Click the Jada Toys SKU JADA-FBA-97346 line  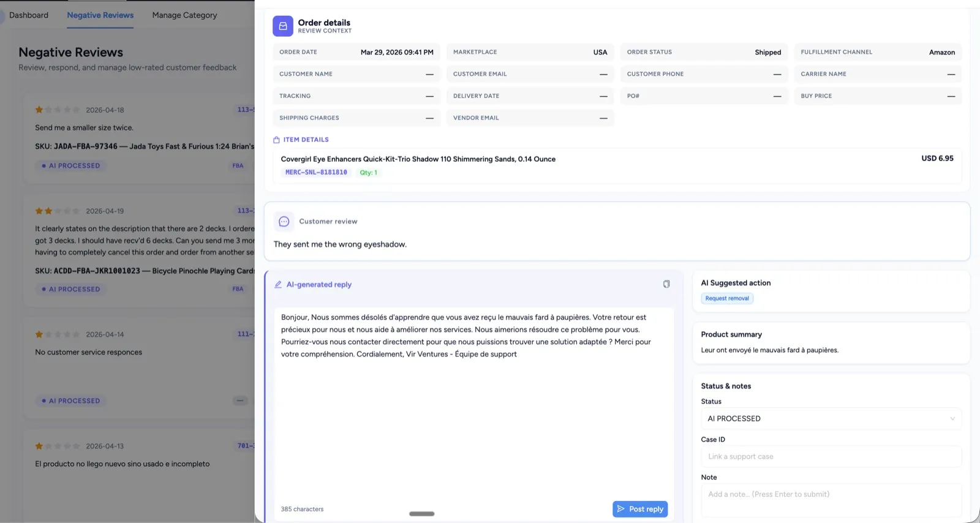145,146
